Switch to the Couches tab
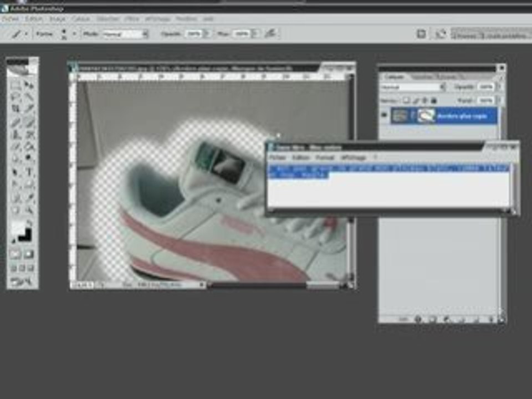This screenshot has width=532, height=399. (422, 77)
